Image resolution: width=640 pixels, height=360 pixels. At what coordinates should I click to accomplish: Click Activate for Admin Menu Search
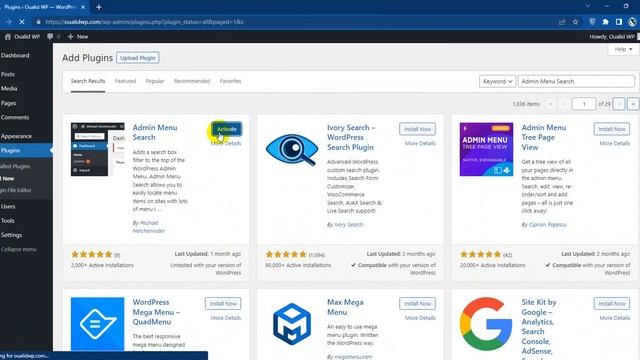click(x=227, y=129)
